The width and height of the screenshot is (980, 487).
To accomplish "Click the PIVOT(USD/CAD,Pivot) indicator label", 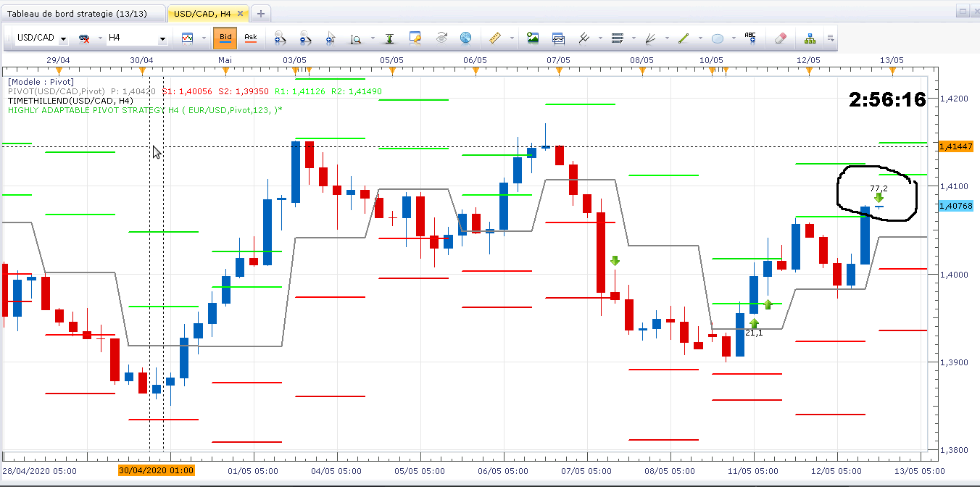I will [57, 91].
